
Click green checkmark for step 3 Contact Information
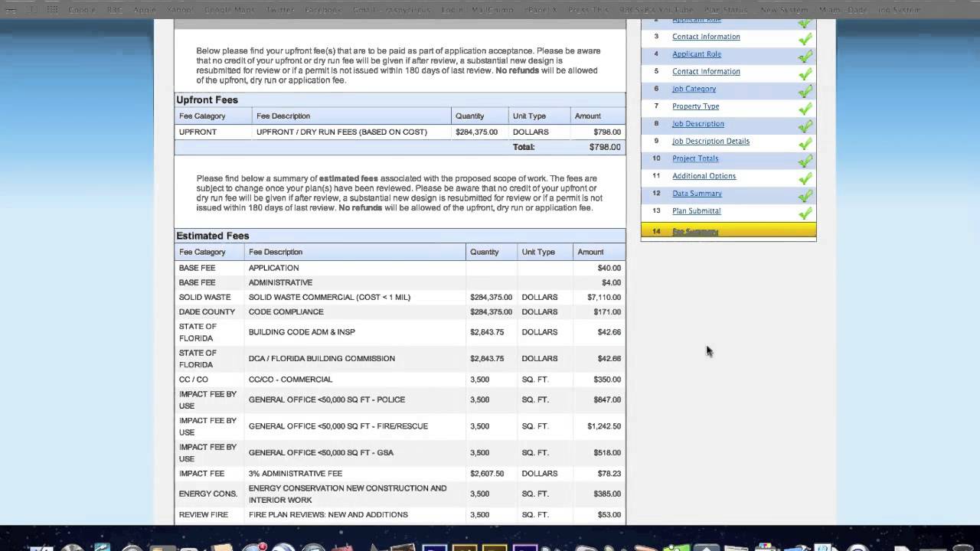point(805,38)
